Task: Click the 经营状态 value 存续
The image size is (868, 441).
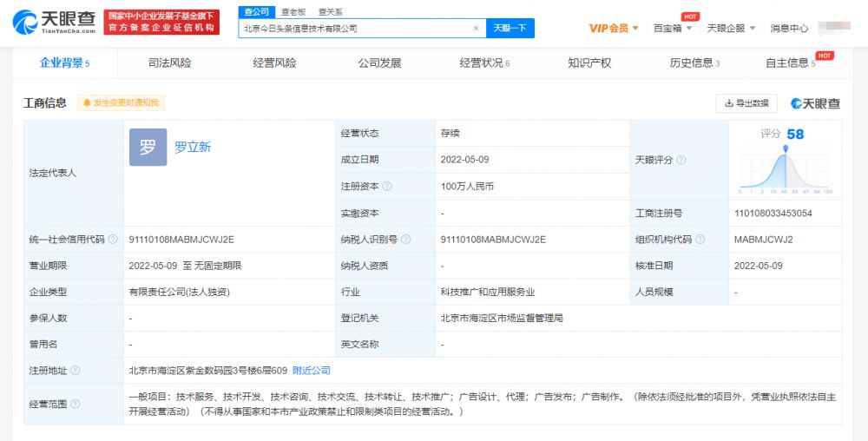Action: click(x=450, y=134)
